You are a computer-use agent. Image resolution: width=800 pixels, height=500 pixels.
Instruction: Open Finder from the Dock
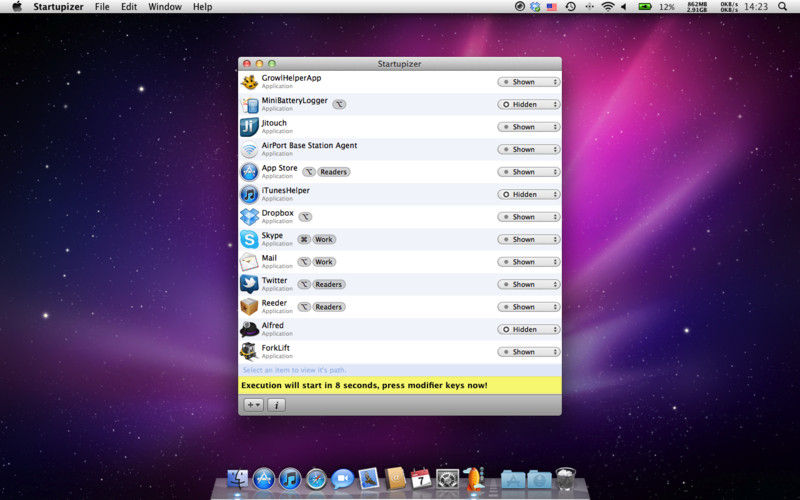click(237, 479)
